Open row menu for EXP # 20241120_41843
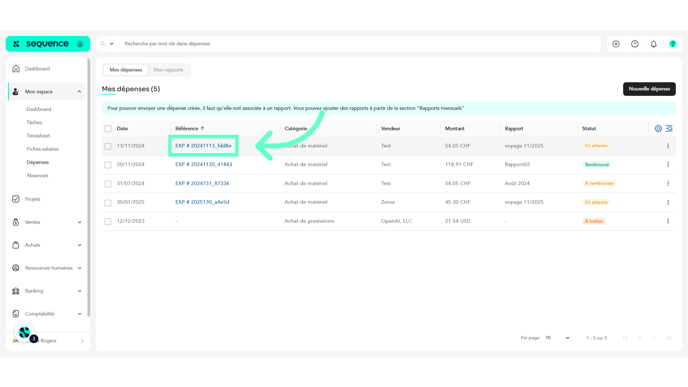The image size is (688, 387). coord(668,165)
